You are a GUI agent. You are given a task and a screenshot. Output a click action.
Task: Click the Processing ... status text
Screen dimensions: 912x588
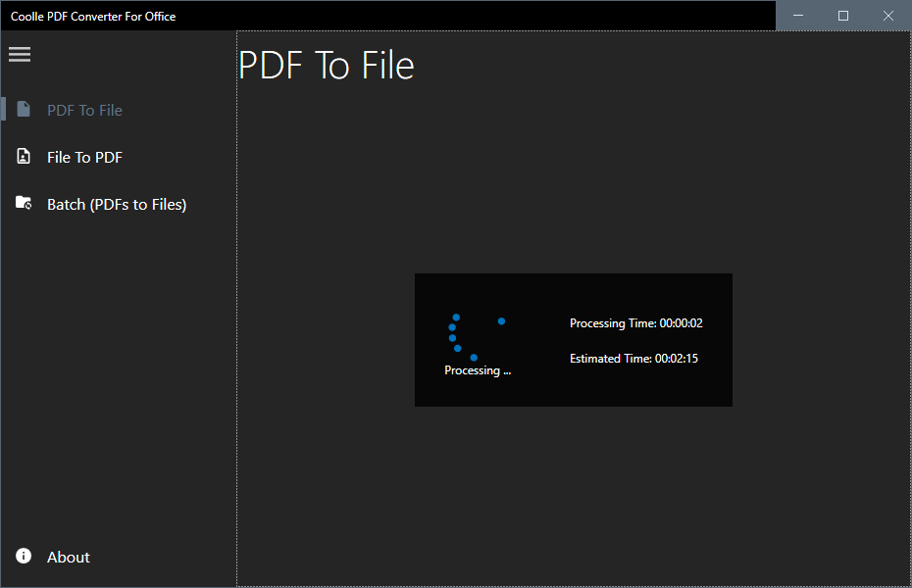pos(478,370)
